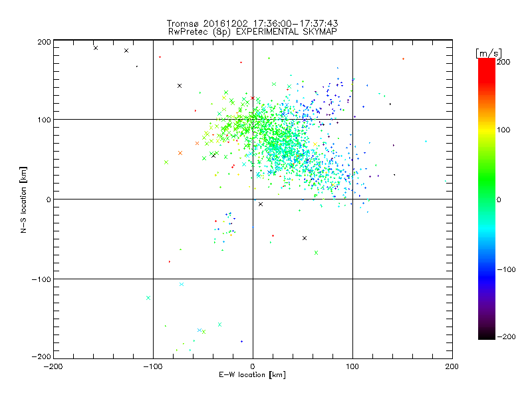532x399 pixels.
Task: Click the subtitle 'RwPretec (8p) EXPERIMENTAL SKYMAP'
Action: tap(253, 32)
